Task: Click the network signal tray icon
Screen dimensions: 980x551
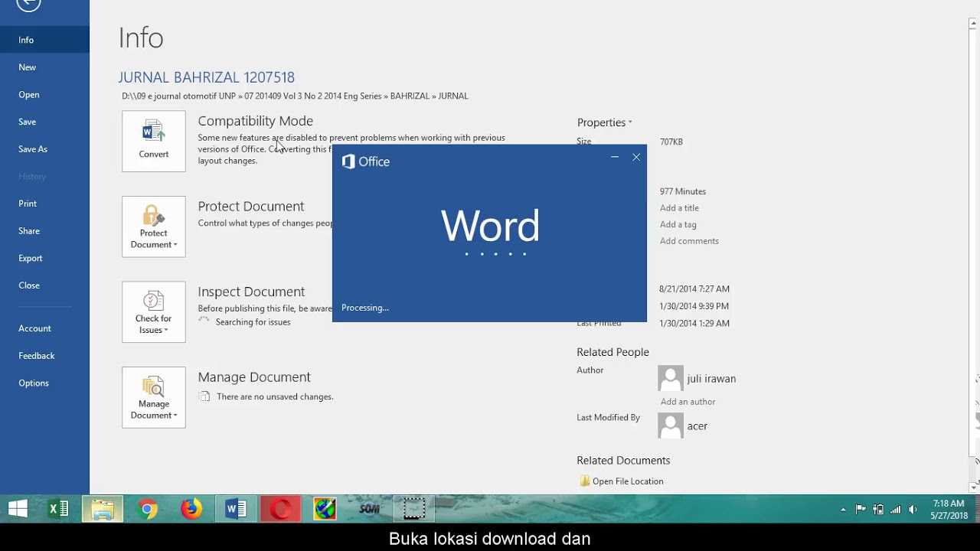Action: pos(895,510)
